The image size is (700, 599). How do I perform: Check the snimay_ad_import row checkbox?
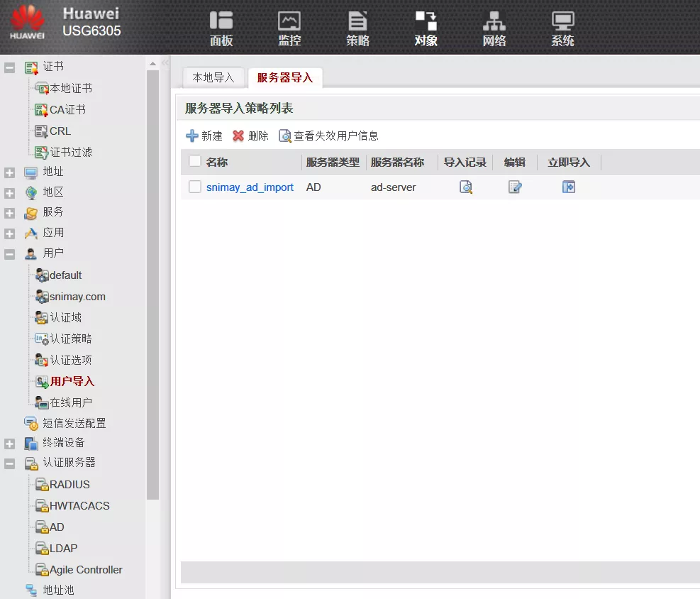pyautogui.click(x=195, y=187)
